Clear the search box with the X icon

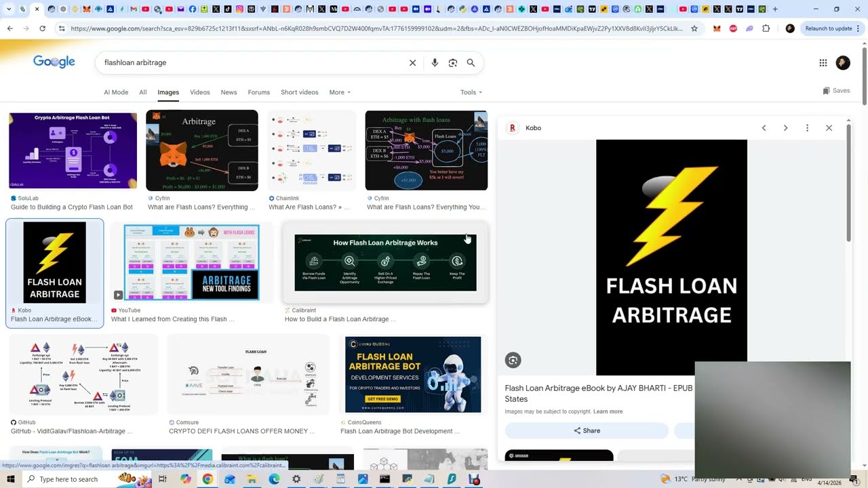pos(412,62)
